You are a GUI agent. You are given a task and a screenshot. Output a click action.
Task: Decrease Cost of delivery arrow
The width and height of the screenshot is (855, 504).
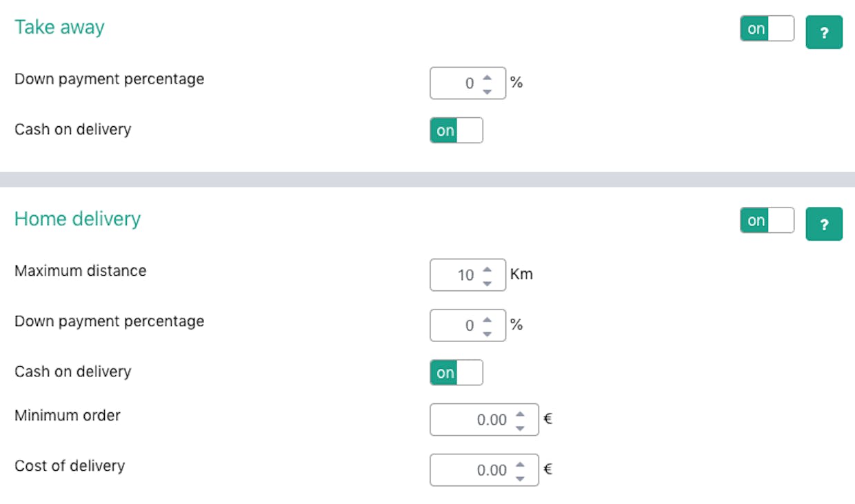(x=520, y=478)
